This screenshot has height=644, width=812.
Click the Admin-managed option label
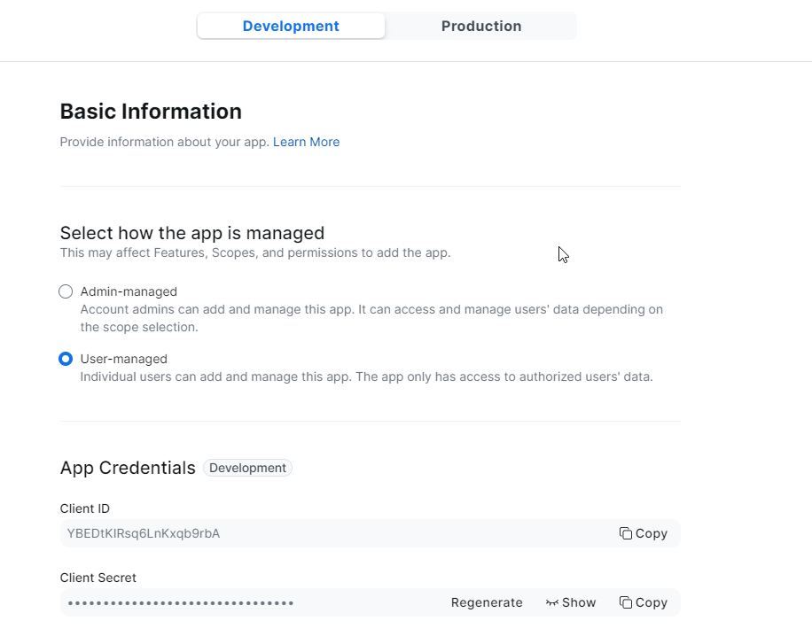(129, 291)
